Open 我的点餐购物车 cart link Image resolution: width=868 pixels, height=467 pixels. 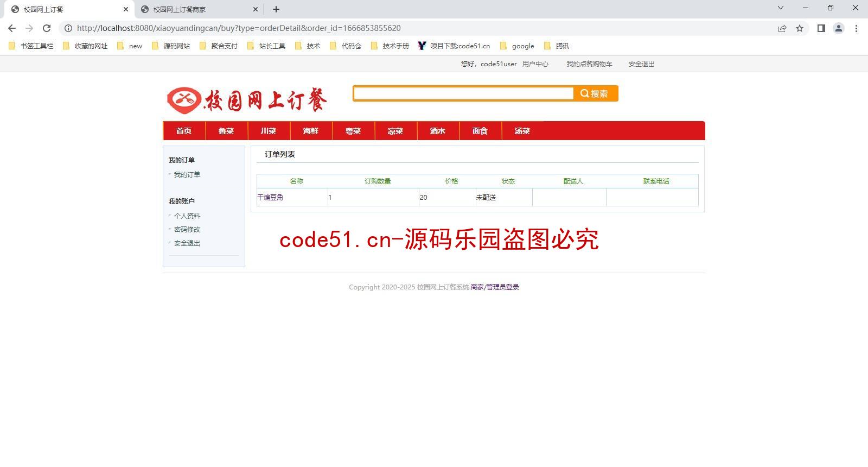[589, 64]
